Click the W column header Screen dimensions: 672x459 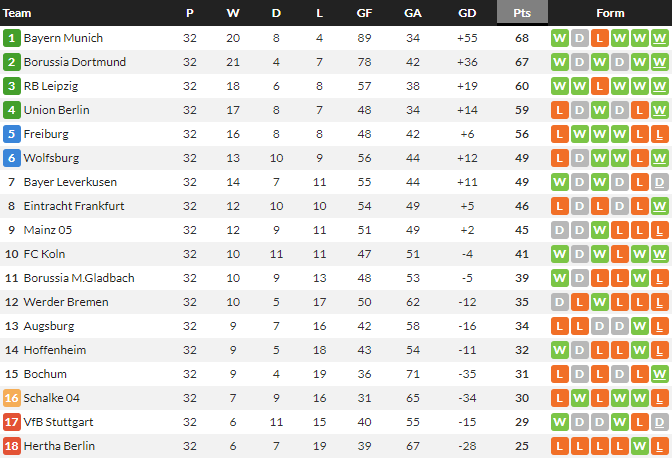pyautogui.click(x=233, y=13)
